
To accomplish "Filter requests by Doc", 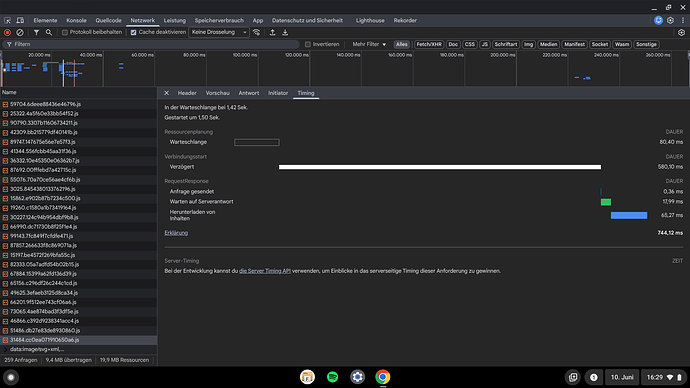I will 453,44.
